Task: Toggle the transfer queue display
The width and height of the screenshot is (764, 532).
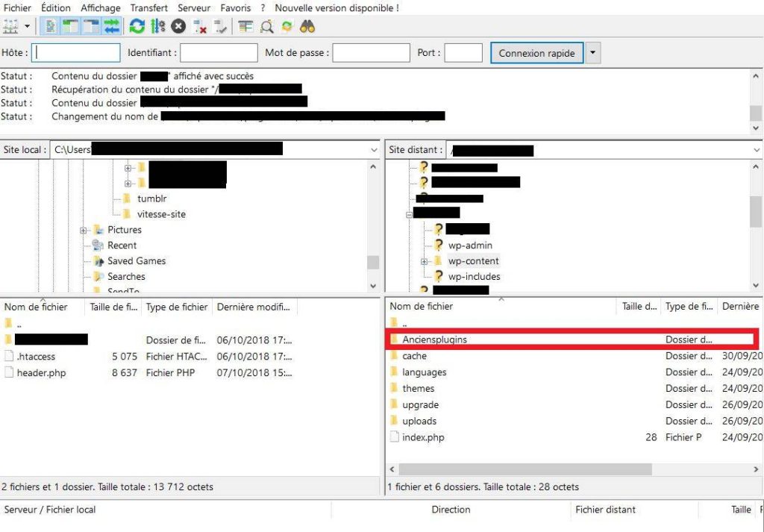Action: pyautogui.click(x=112, y=26)
